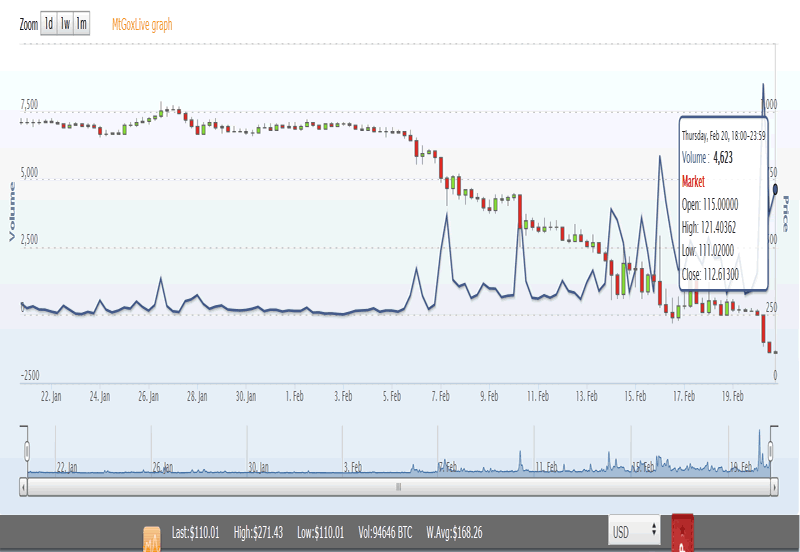The height and width of the screenshot is (552, 800).
Task: Click the red 'Market' tooltip label
Action: (693, 182)
